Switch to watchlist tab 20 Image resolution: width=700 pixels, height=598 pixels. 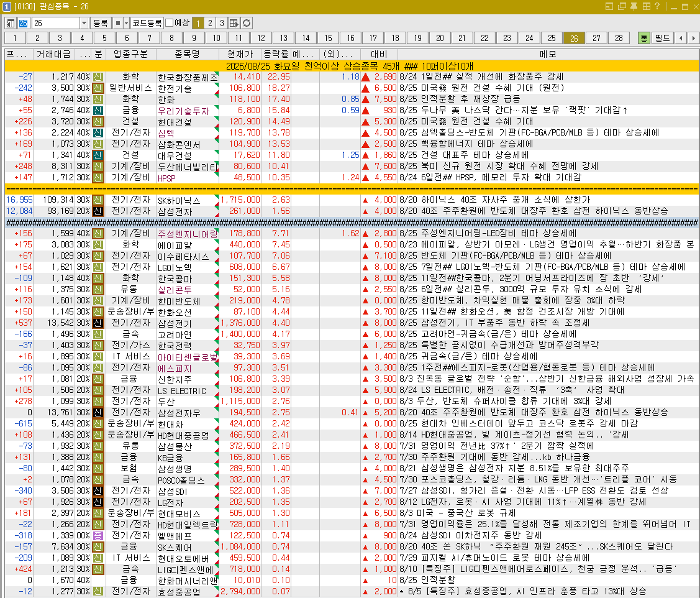[440, 38]
